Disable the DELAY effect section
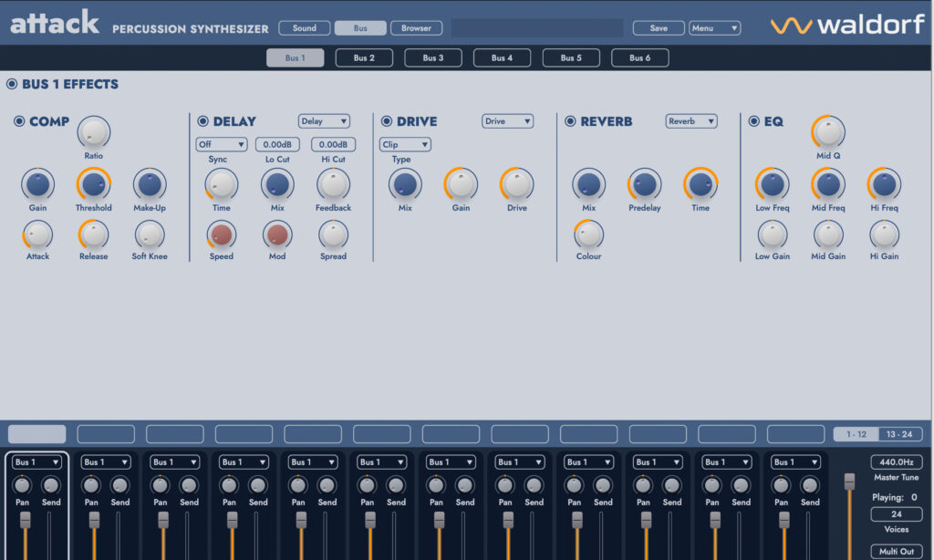 [202, 121]
